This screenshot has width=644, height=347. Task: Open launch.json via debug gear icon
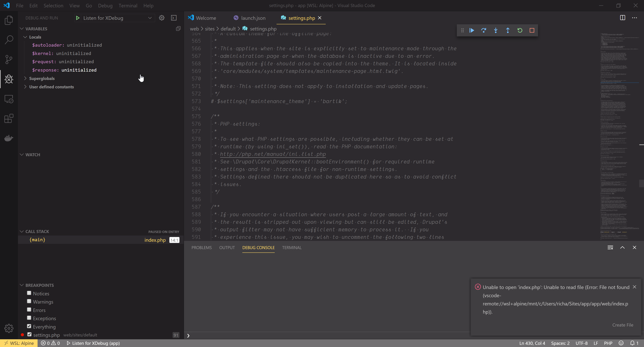pos(162,18)
